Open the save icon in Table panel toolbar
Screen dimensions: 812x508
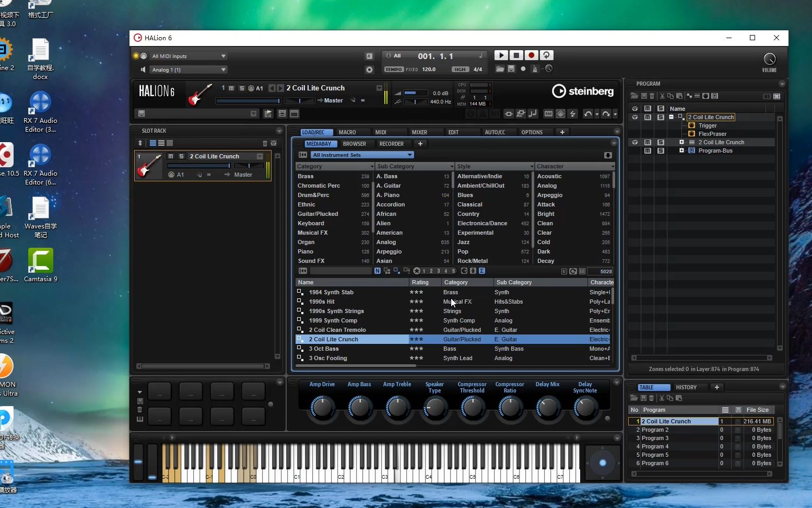pyautogui.click(x=643, y=398)
